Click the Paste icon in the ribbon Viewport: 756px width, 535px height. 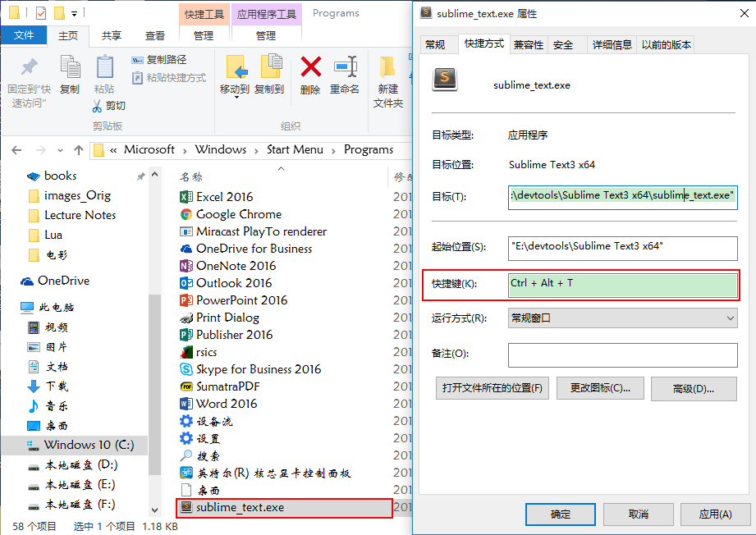coord(104,67)
